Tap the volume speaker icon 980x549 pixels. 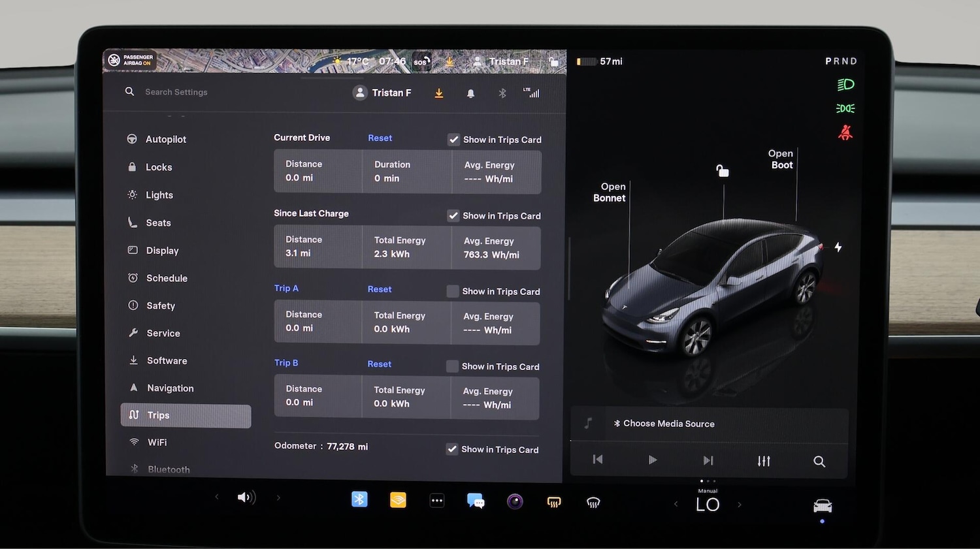(x=246, y=497)
